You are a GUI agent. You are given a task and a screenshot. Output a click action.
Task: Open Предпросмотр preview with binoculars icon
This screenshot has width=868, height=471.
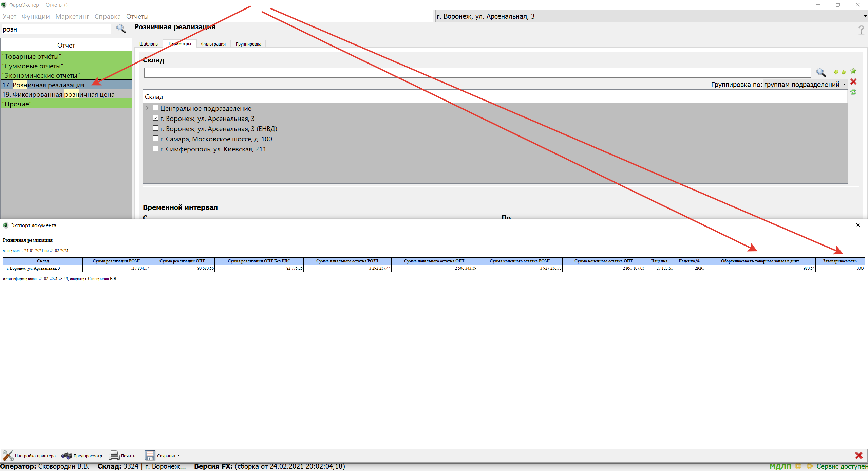point(82,456)
